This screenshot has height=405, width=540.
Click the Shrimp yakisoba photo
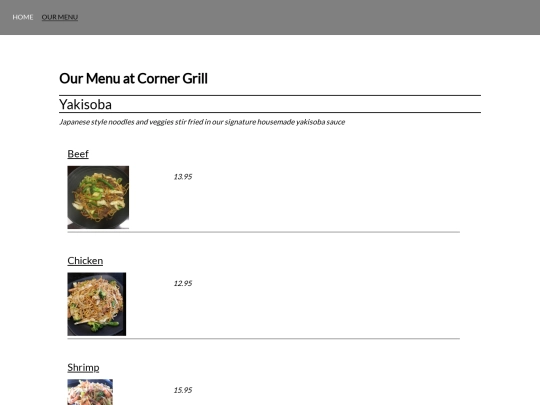click(x=90, y=392)
